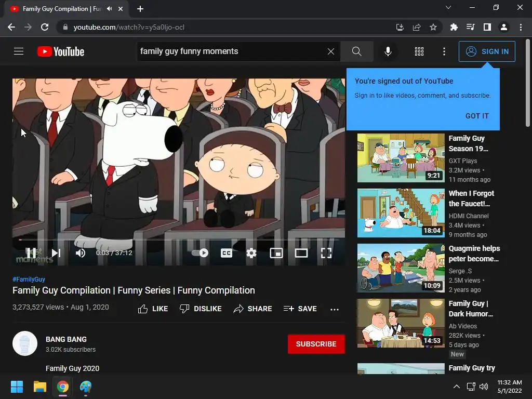
Task: Mute the tab via speaker icon
Action: [109, 9]
